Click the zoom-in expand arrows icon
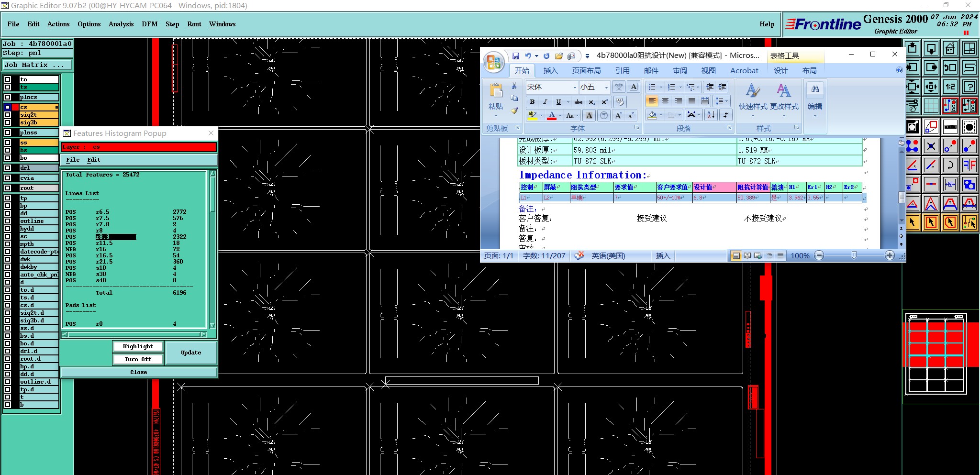Viewport: 980px width, 475px height. pos(931,87)
